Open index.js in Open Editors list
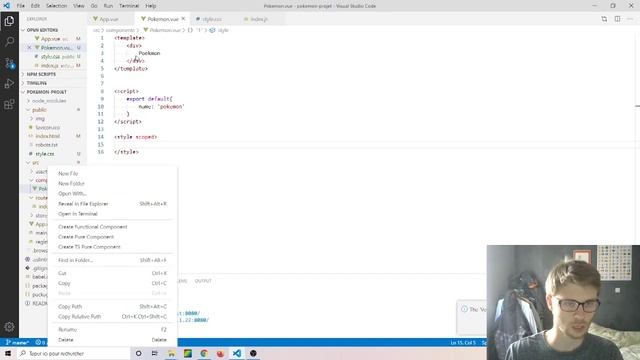Image resolution: width=640 pixels, height=360 pixels. pyautogui.click(x=53, y=66)
